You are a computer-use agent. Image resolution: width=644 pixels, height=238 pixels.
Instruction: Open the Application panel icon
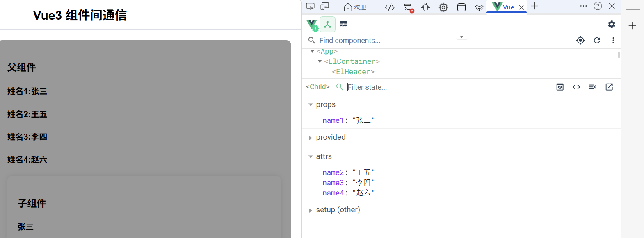click(x=461, y=7)
